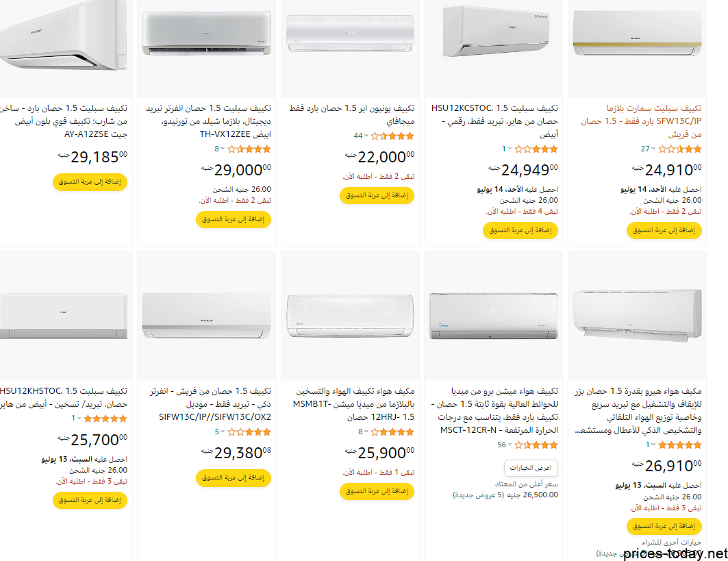
Task: Expand the 56 reviews dropdown chevron
Action: tap(510, 445)
